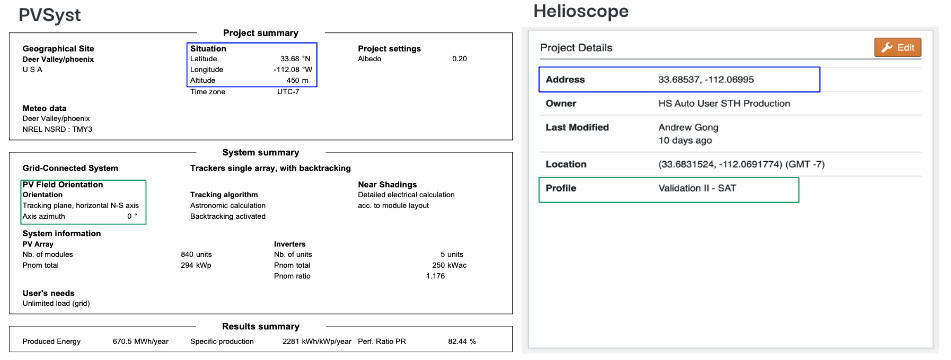The width and height of the screenshot is (951, 360).
Task: Click the "Profile" row label
Action: click(561, 188)
